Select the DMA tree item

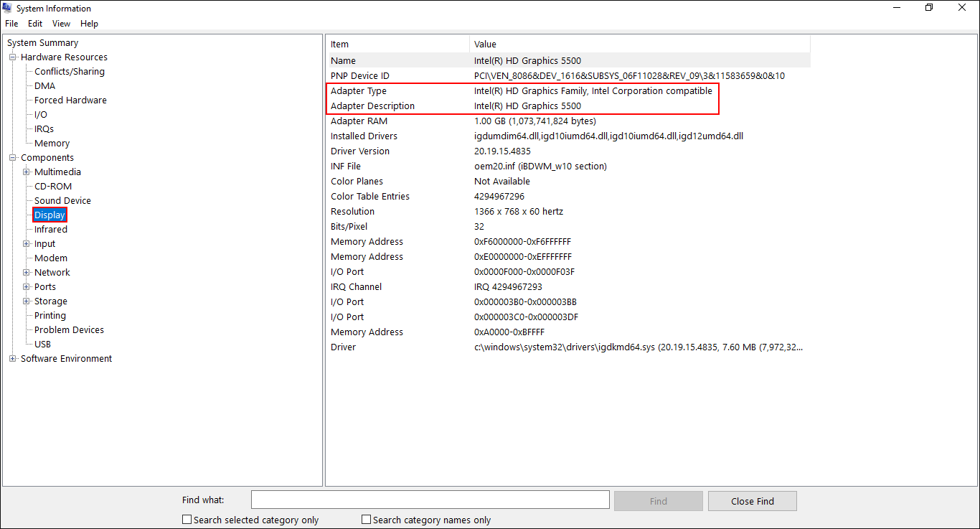pyautogui.click(x=44, y=86)
